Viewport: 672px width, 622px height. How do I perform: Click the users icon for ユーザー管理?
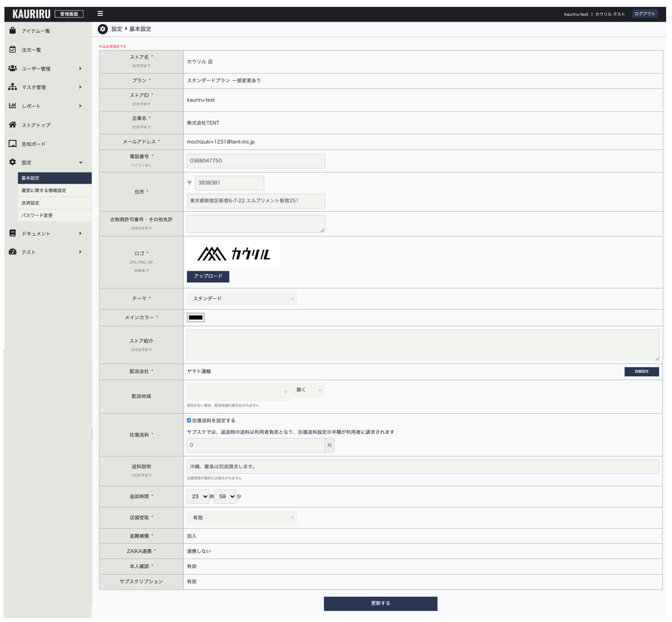click(x=13, y=68)
